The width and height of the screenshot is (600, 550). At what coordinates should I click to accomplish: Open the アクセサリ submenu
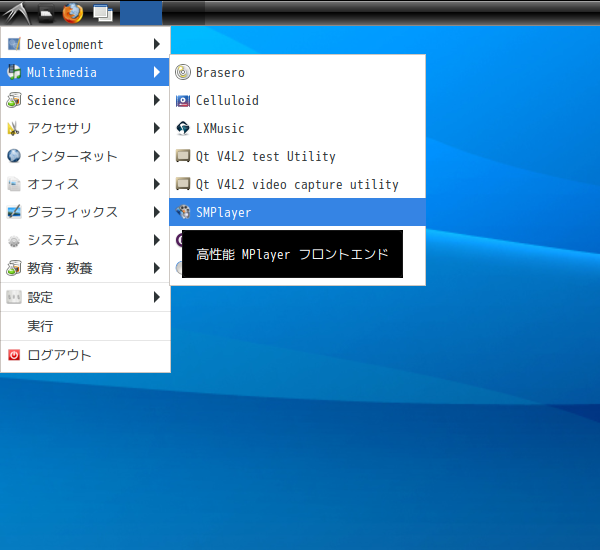tap(85, 128)
